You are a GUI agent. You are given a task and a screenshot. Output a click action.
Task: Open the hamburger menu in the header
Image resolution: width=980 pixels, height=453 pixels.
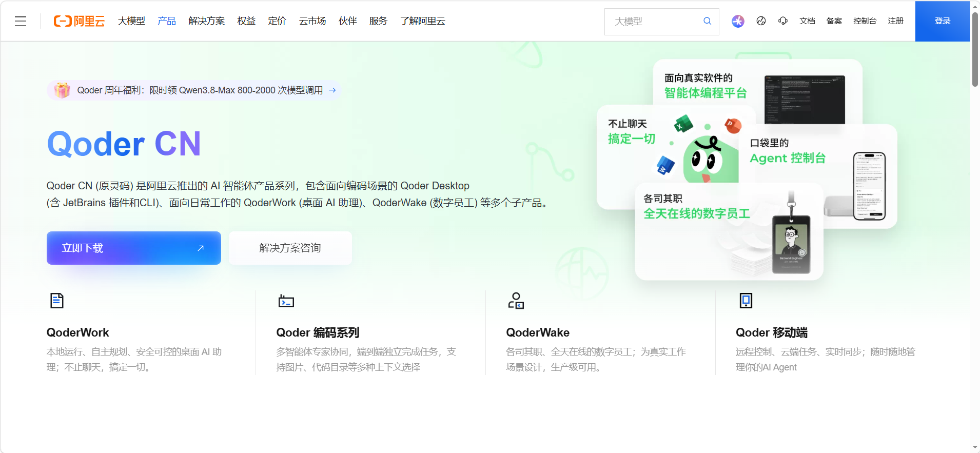click(x=21, y=21)
